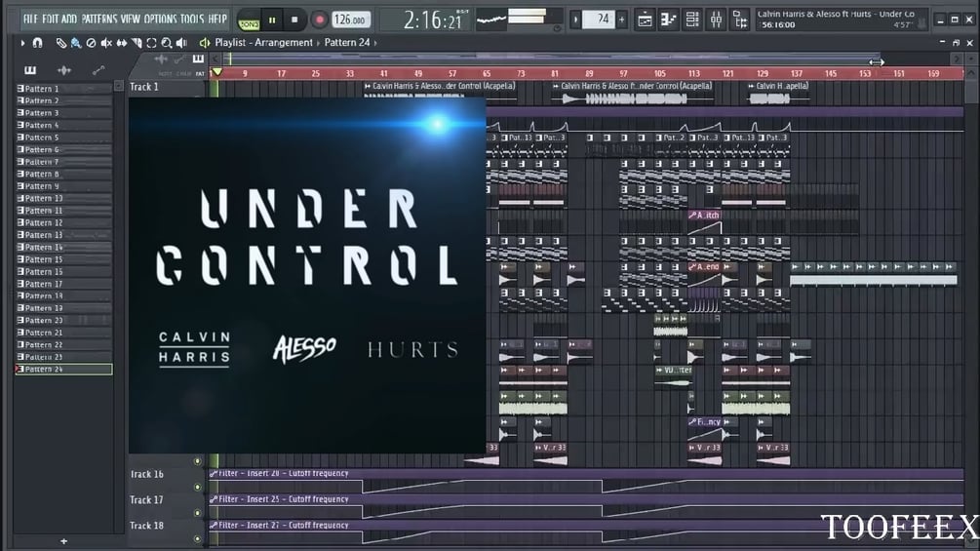The height and width of the screenshot is (551, 980).
Task: Open the ADD menu
Action: [69, 19]
